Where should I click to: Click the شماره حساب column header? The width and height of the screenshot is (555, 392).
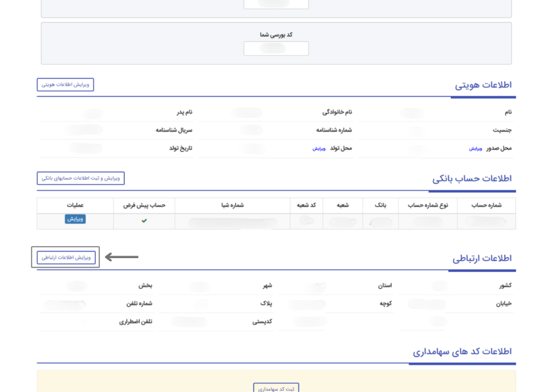tap(486, 205)
